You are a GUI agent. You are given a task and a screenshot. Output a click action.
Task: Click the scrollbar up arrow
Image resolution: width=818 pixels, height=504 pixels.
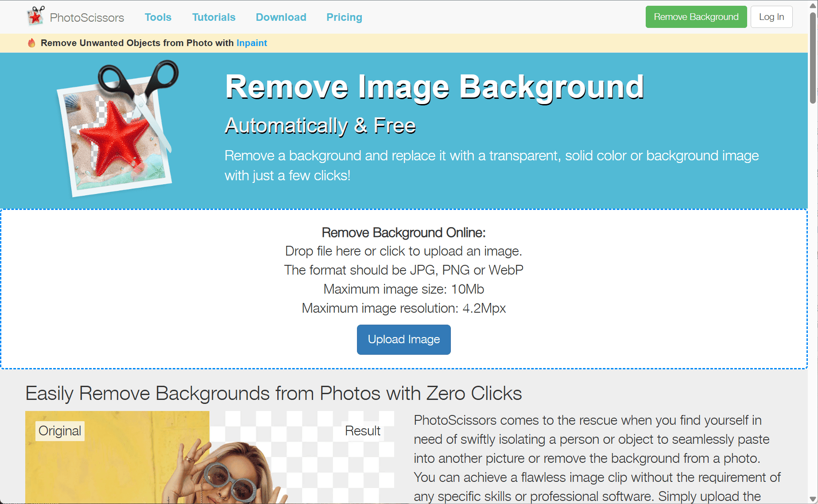(813, 5)
